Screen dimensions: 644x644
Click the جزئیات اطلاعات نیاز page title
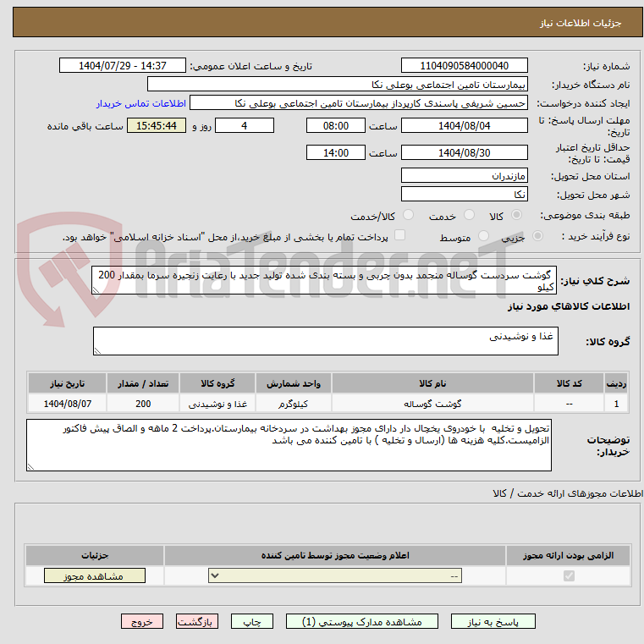pyautogui.click(x=581, y=23)
